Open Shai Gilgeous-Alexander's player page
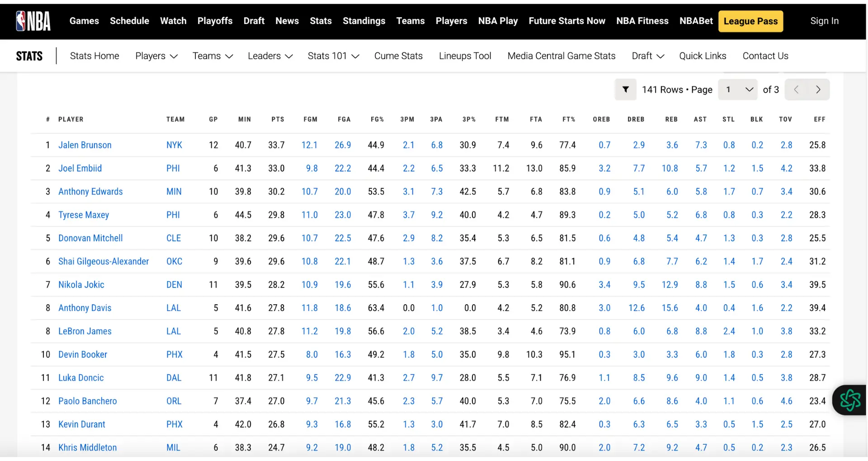This screenshot has height=461, width=868. [x=104, y=261]
